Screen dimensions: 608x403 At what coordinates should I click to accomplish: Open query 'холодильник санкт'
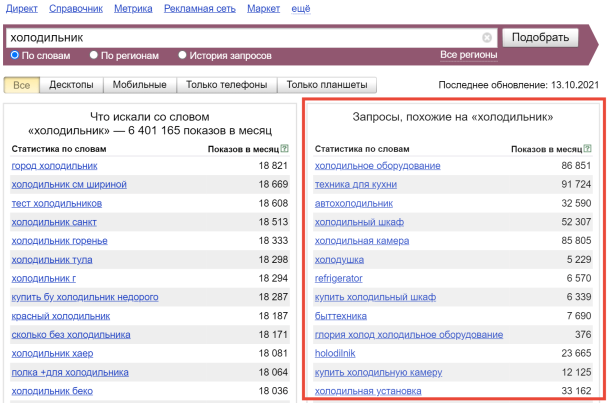click(54, 222)
